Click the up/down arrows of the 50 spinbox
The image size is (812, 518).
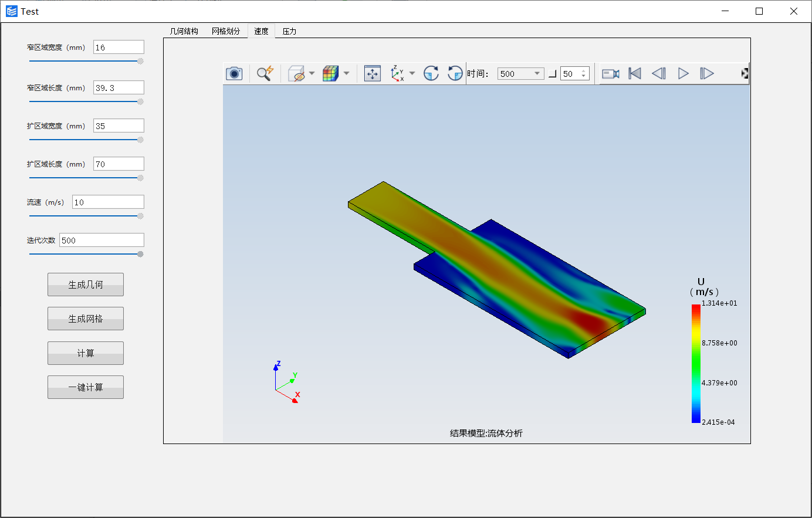click(x=584, y=74)
